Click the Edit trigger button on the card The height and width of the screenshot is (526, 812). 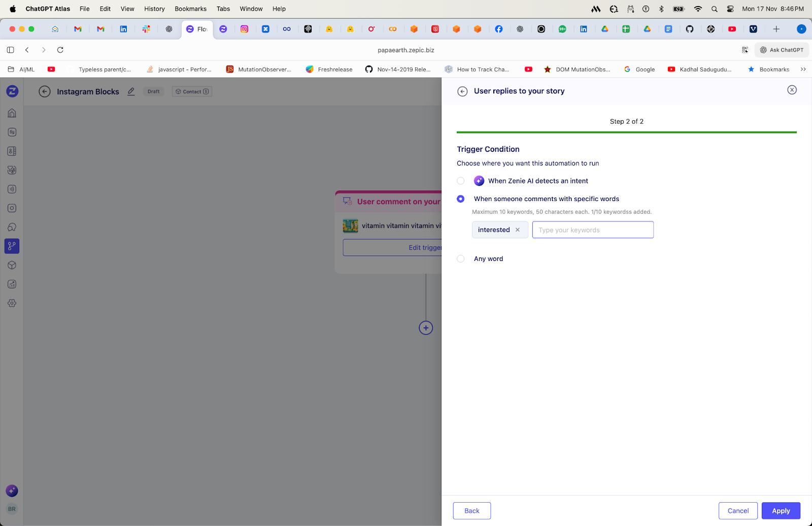coord(392,247)
